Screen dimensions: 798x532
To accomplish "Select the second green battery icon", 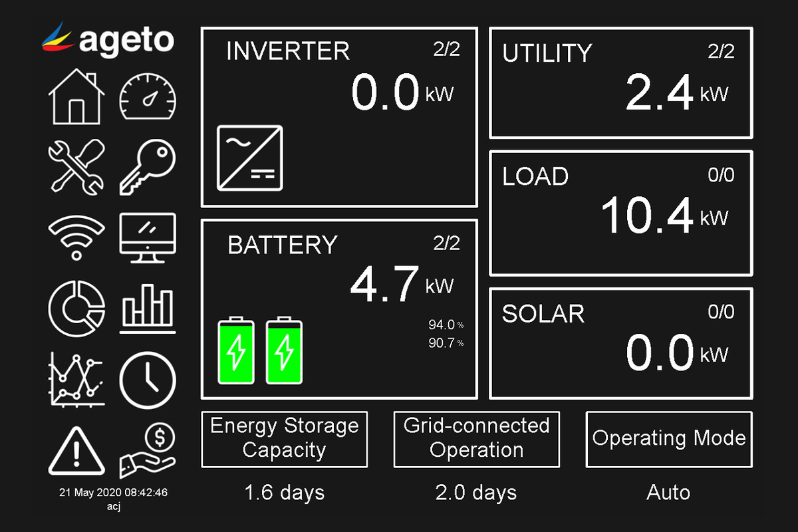I will point(285,350).
